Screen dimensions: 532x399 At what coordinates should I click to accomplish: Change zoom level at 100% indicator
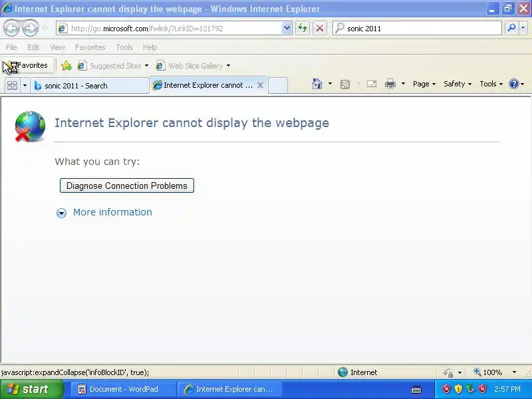[x=488, y=372]
